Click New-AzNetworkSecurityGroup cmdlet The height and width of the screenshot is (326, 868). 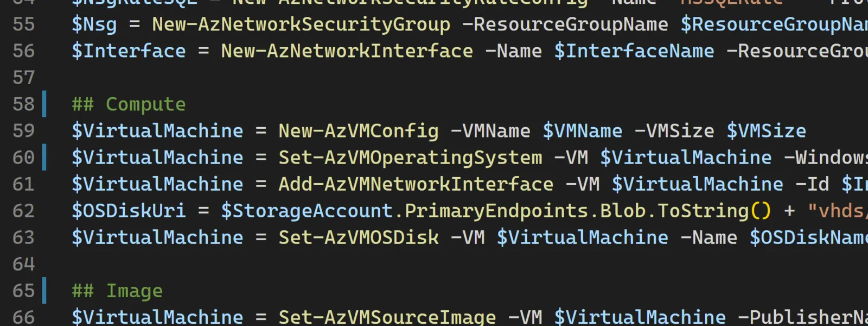click(x=301, y=25)
